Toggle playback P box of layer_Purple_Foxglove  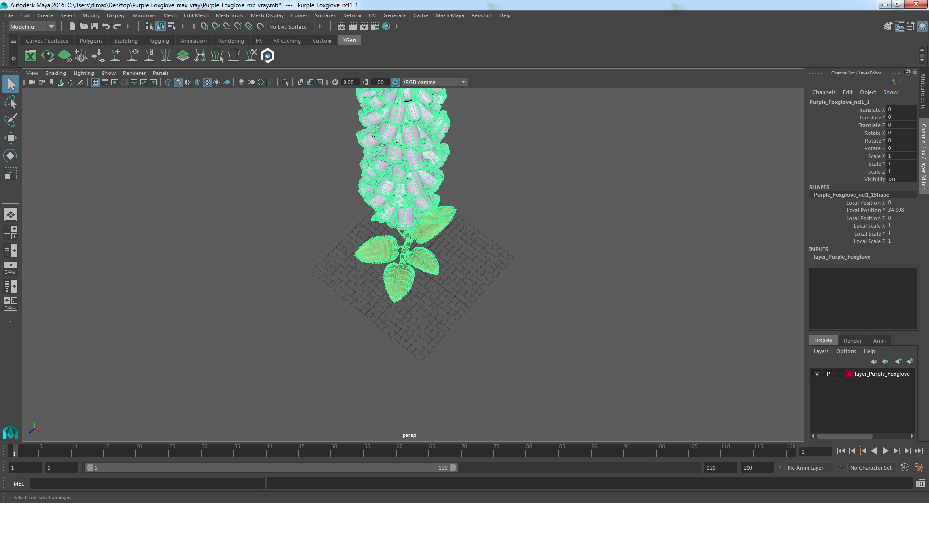click(x=828, y=374)
